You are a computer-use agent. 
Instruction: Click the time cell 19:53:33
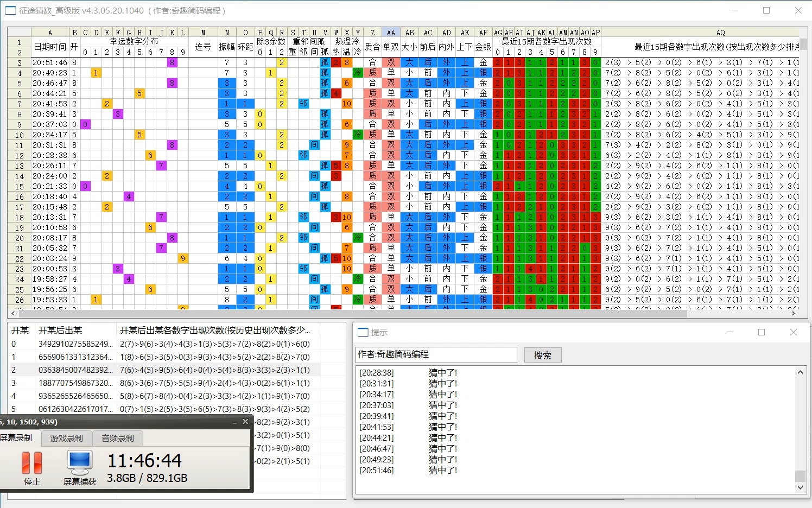click(50, 300)
